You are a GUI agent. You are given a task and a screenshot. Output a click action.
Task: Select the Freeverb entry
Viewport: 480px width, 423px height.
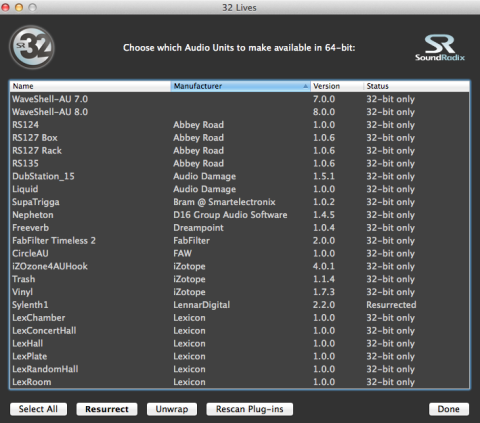pos(240,228)
